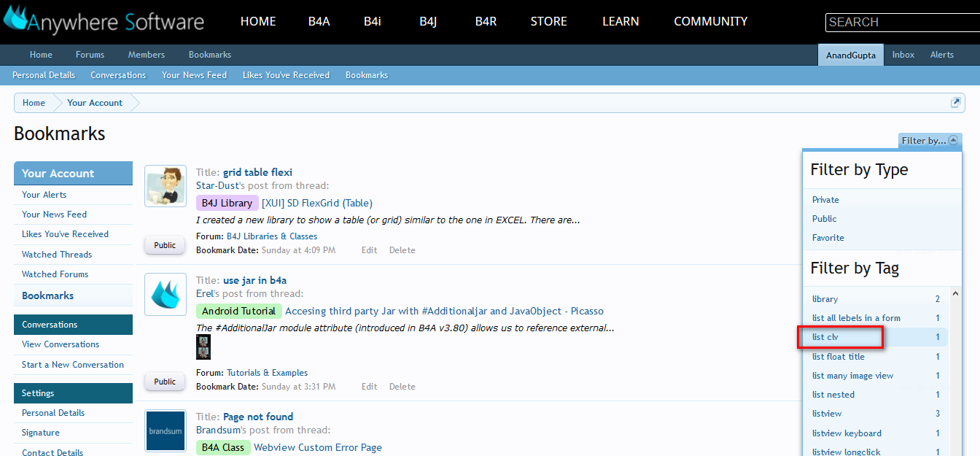Open the popup icon beside the breadcrumb
980x456 pixels.
(x=956, y=103)
